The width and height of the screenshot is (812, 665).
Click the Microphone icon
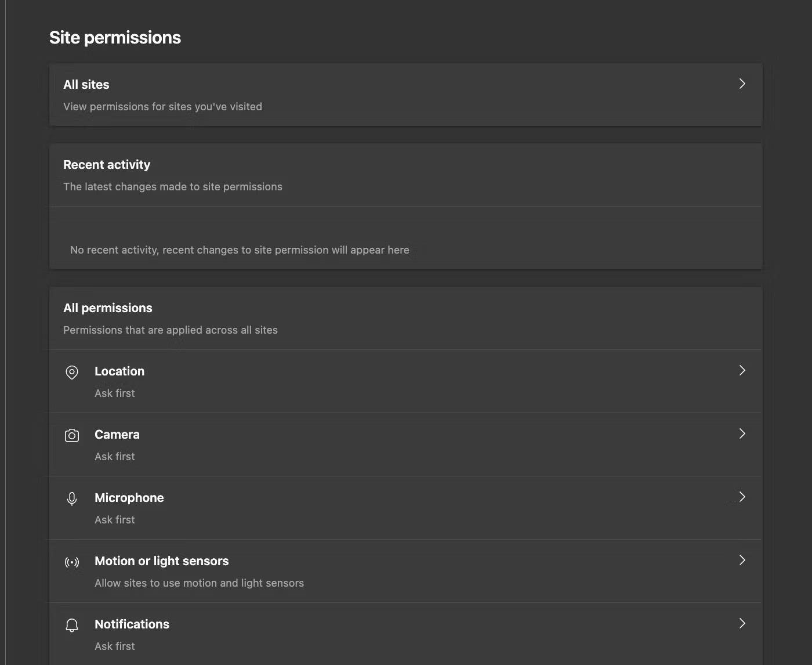[x=72, y=498]
